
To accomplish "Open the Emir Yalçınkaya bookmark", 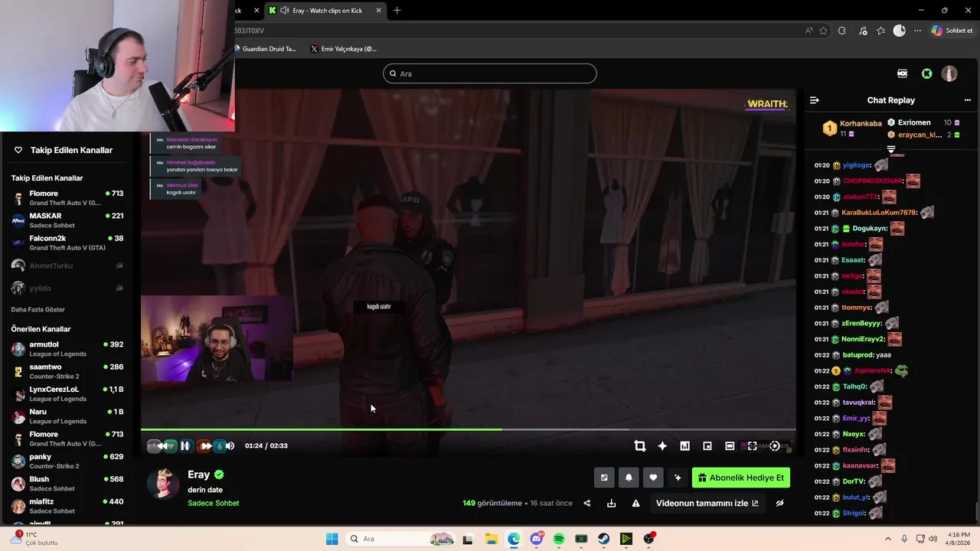I will point(343,49).
